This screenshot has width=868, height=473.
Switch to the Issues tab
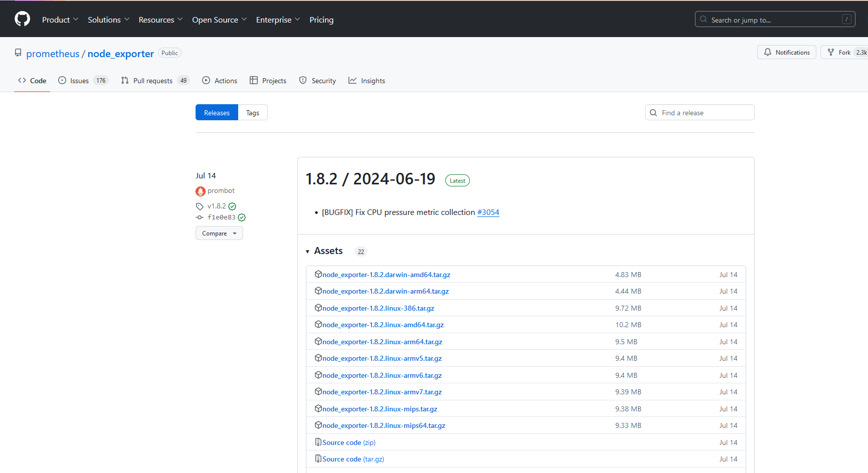(83, 81)
